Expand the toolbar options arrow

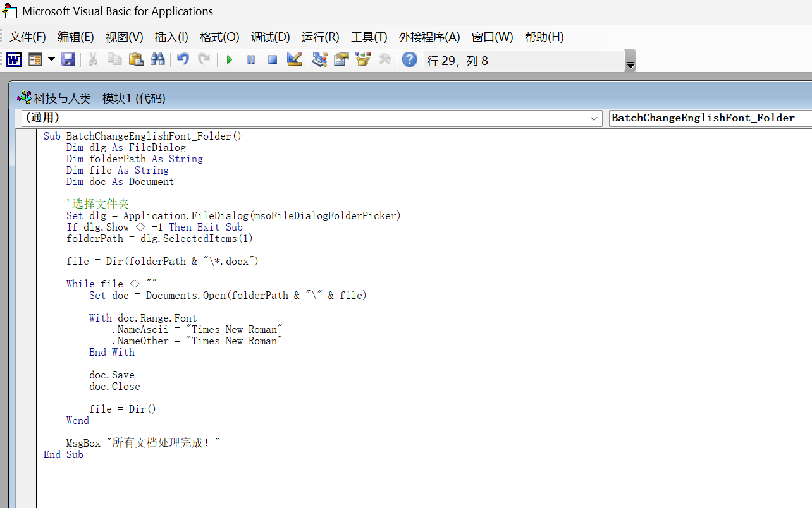click(x=631, y=65)
